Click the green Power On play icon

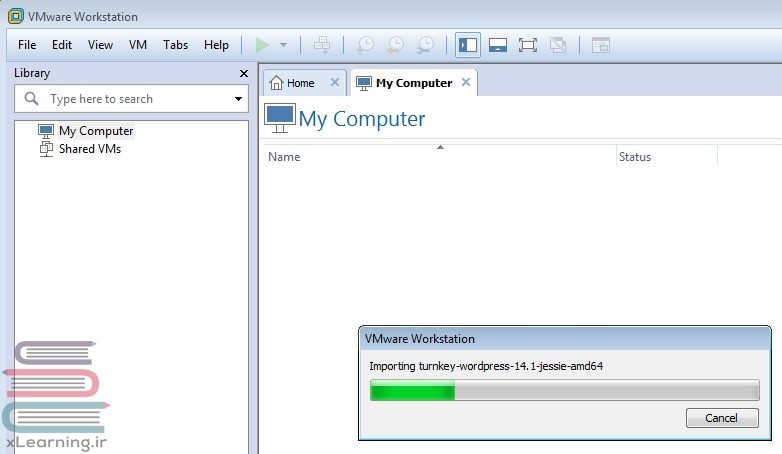(262, 45)
